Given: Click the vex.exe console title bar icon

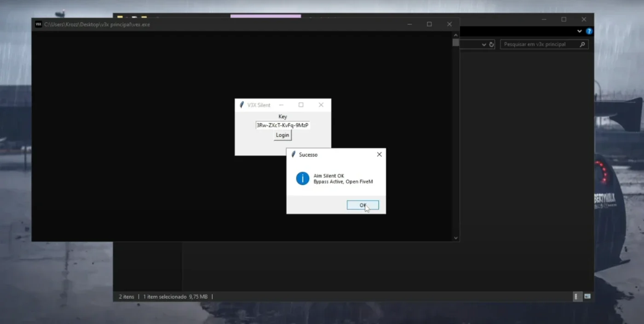Looking at the screenshot, I should point(39,24).
